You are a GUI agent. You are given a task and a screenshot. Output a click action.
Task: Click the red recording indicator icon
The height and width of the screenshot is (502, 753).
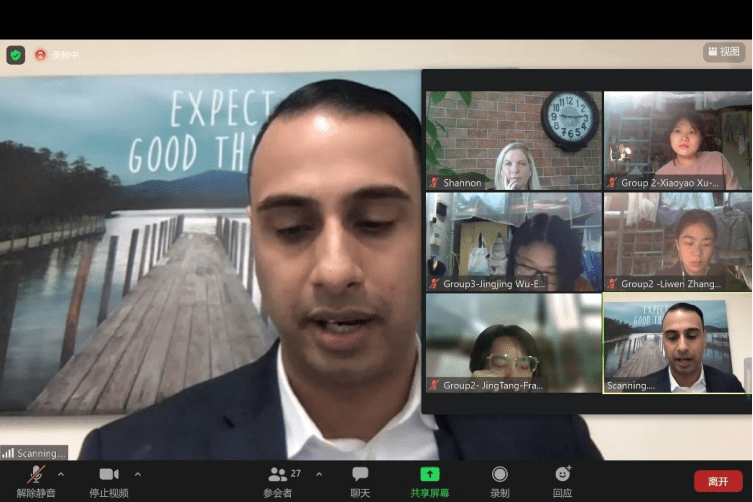point(41,55)
